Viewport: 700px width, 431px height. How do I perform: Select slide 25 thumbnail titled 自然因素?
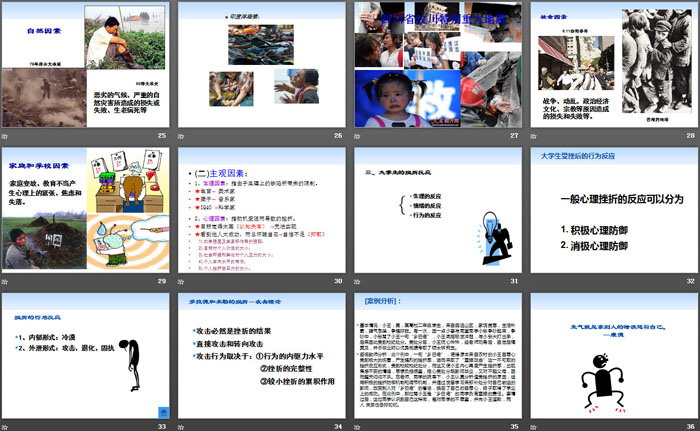(86, 65)
